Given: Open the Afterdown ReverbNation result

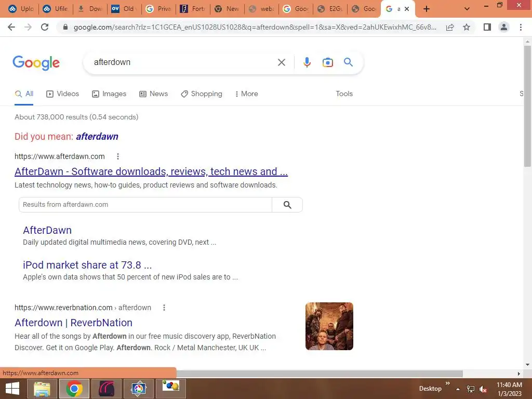Looking at the screenshot, I should (x=73, y=323).
